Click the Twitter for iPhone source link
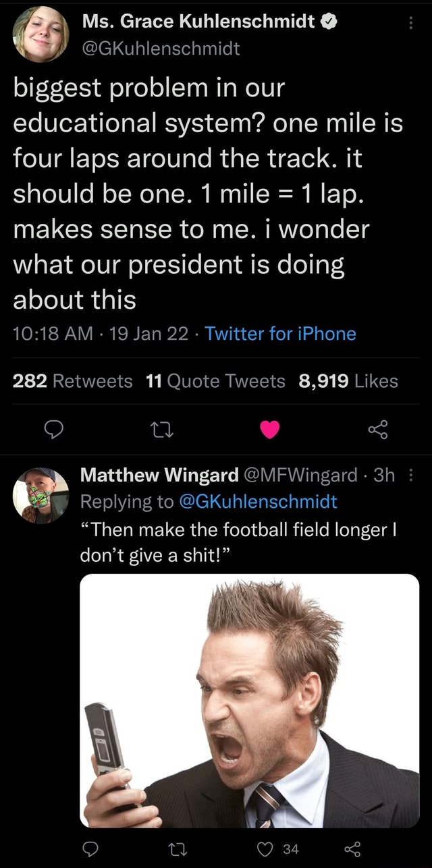The height and width of the screenshot is (868, 432). pyautogui.click(x=280, y=334)
